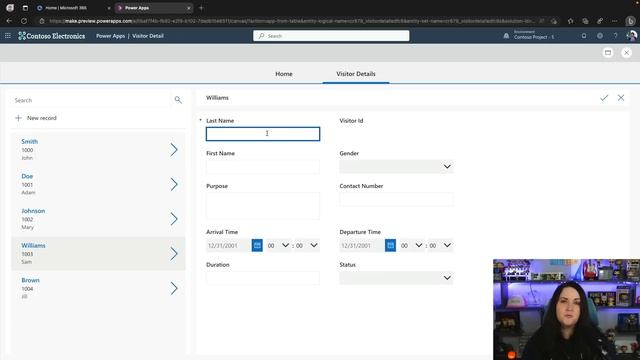Click the header Search box
Image resolution: width=640 pixels, height=360 pixels.
pos(331,36)
